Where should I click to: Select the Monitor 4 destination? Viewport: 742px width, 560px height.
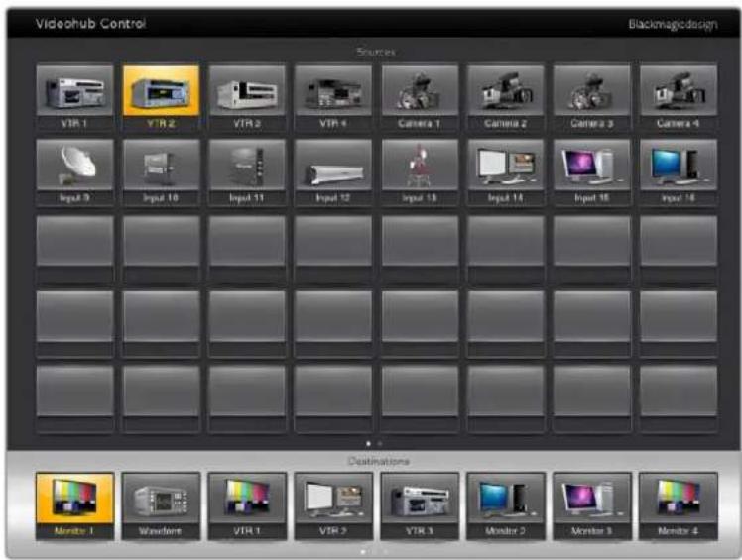[x=679, y=506]
